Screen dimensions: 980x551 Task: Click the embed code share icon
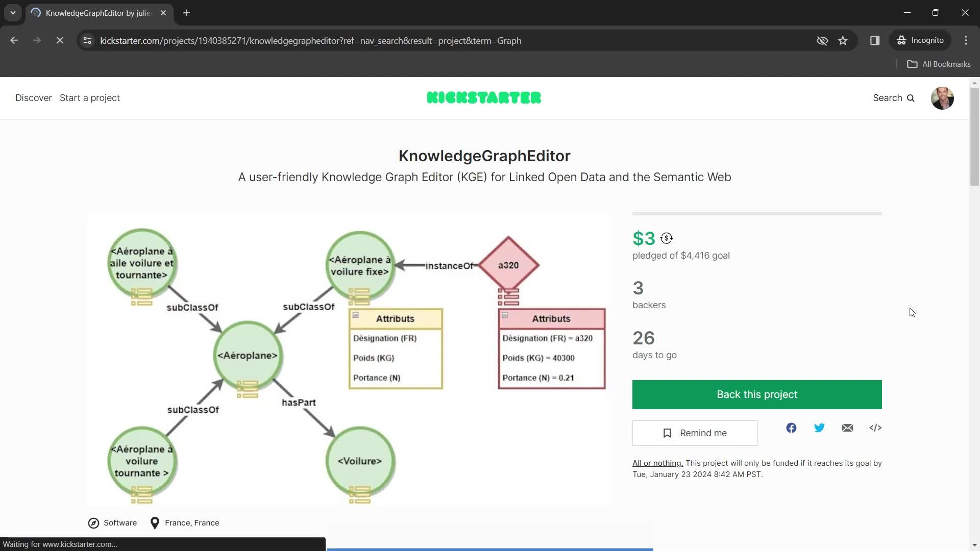[875, 428]
